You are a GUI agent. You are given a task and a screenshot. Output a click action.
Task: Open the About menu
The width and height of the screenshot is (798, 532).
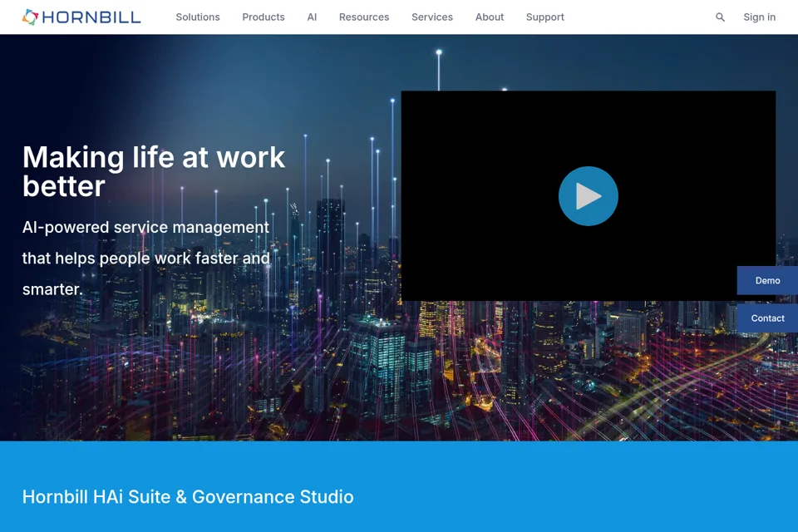tap(490, 17)
